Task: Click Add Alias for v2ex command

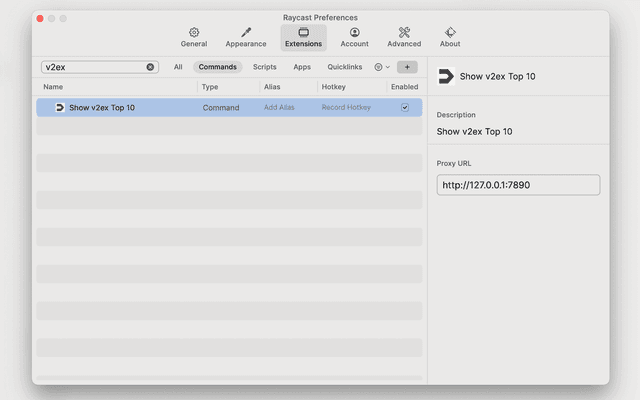Action: [279, 107]
